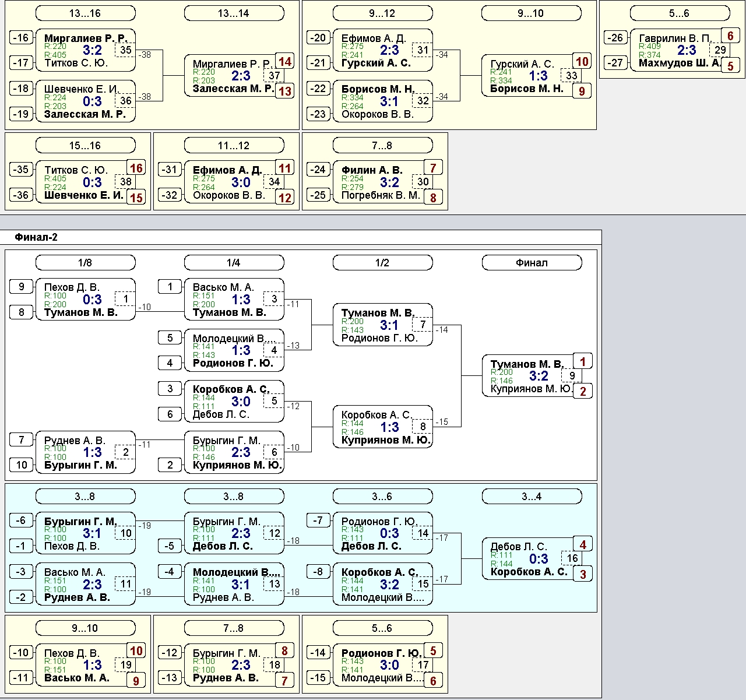This screenshot has height=700, width=746.
Task: Click place badge 13 next to Залесская
Action: 285,91
